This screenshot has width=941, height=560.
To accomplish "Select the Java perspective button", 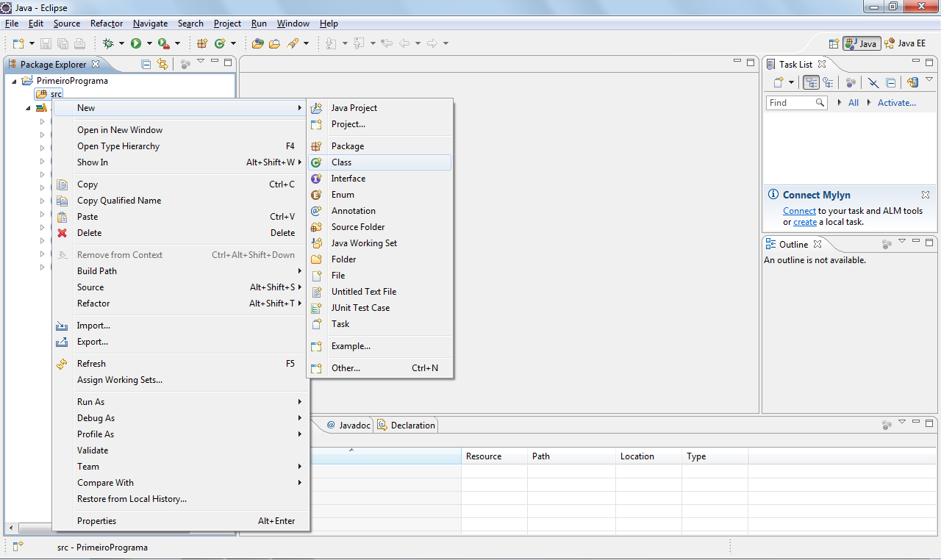I will tap(862, 43).
